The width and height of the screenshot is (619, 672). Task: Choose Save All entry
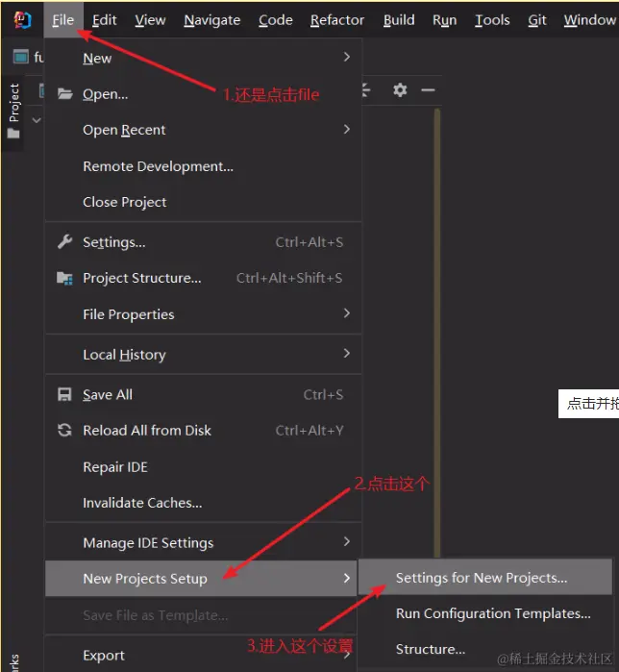[204, 394]
